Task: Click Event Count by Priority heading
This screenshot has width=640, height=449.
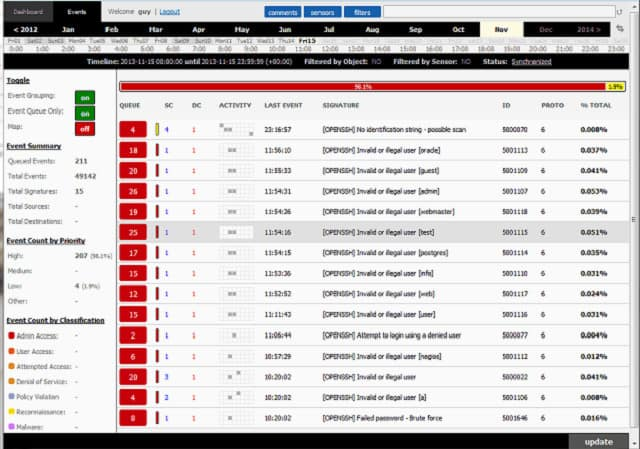Action: 46,241
